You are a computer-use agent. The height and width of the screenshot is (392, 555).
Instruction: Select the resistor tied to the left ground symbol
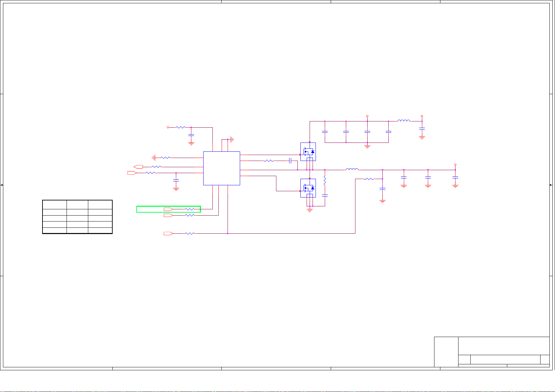point(165,158)
